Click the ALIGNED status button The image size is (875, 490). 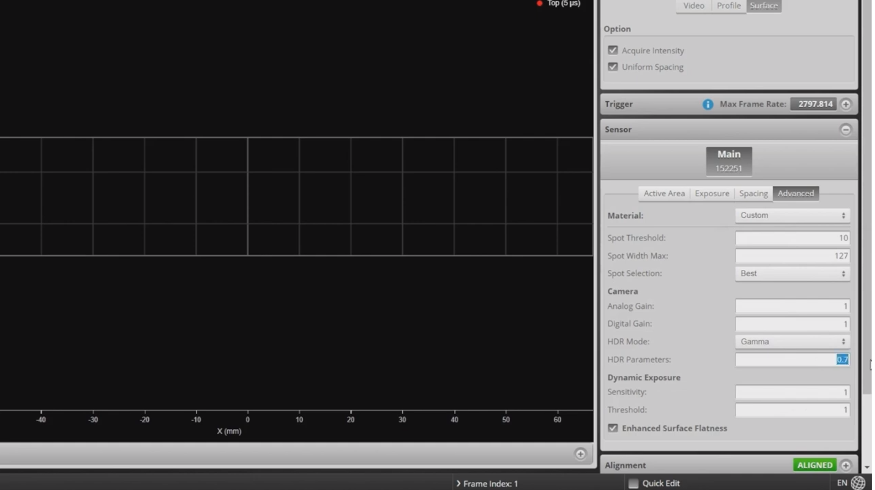(x=814, y=465)
